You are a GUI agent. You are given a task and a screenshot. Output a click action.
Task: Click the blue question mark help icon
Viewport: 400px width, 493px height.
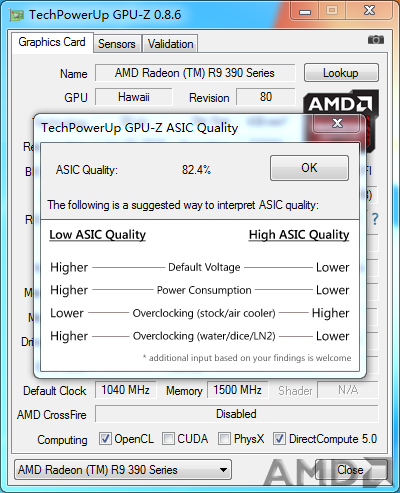[x=375, y=219]
